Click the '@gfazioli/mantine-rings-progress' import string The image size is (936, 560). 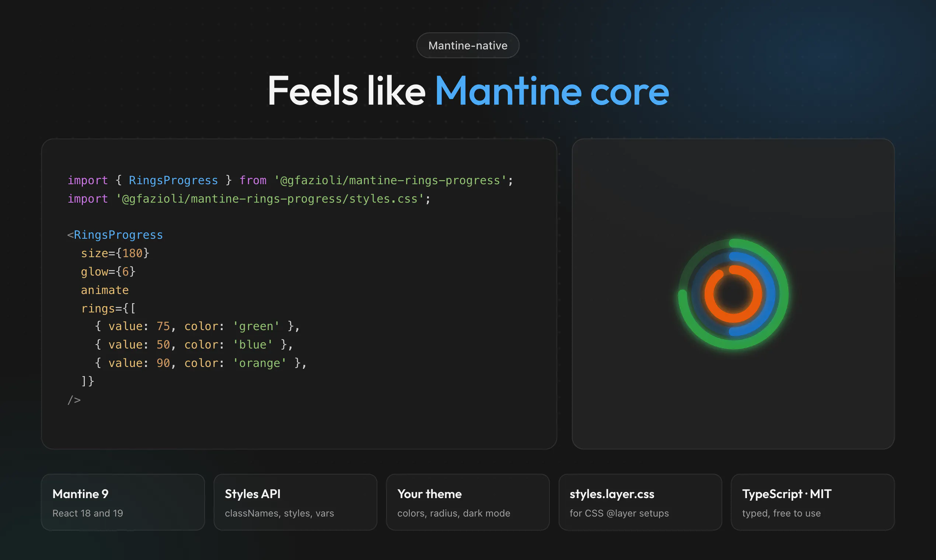[x=390, y=181]
